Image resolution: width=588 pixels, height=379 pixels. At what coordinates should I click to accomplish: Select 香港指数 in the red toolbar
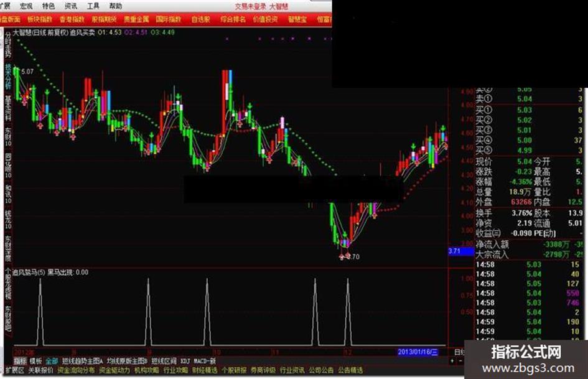72,19
